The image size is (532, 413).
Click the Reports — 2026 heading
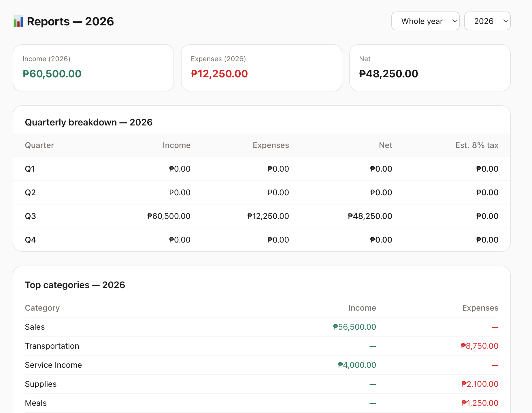[70, 22]
